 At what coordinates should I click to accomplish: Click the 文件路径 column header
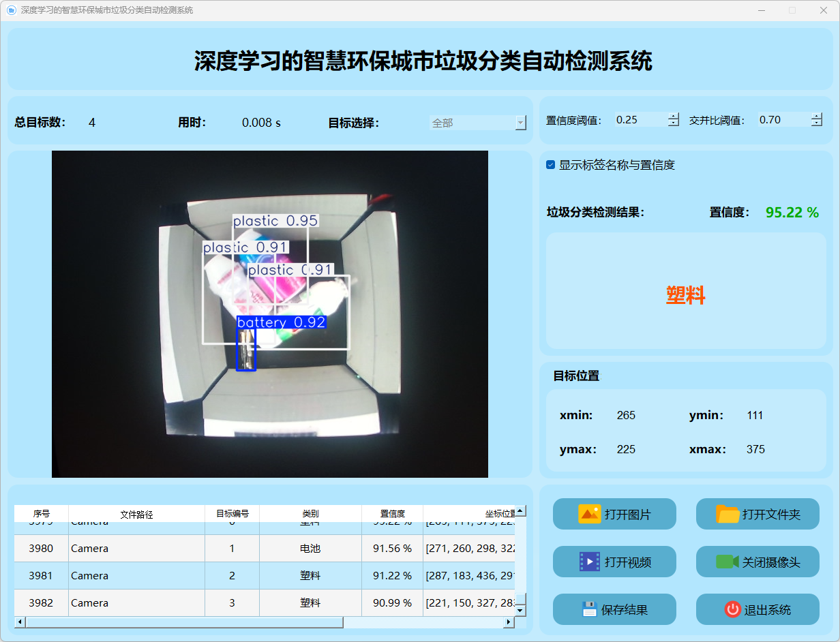point(137,514)
